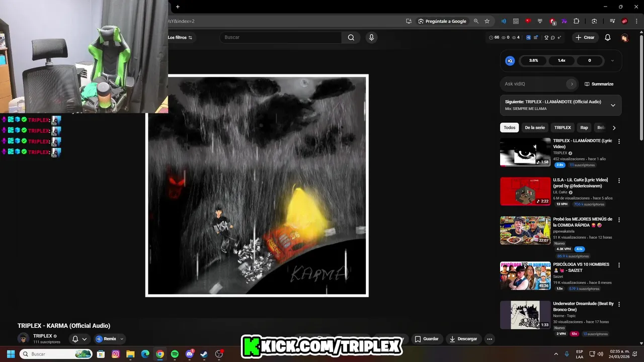Screen dimensions: 644x362
Task: Open the YouTube account avatar menu
Action: pos(624,37)
